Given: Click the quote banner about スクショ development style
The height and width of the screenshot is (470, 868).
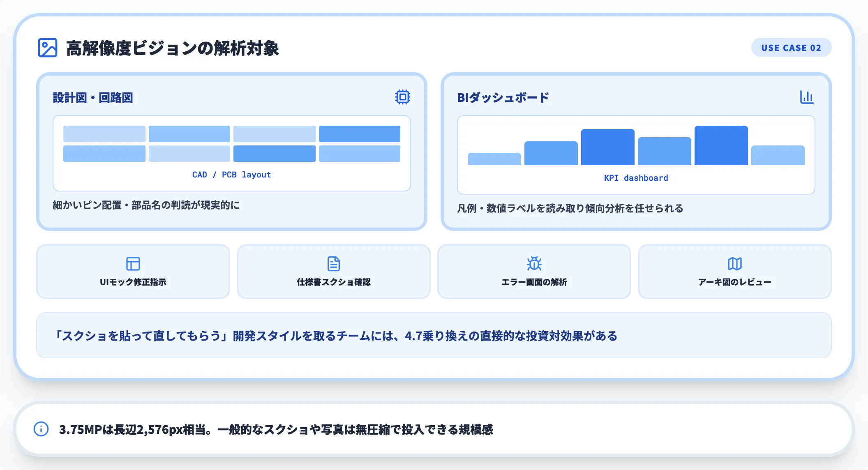Looking at the screenshot, I should coord(434,335).
